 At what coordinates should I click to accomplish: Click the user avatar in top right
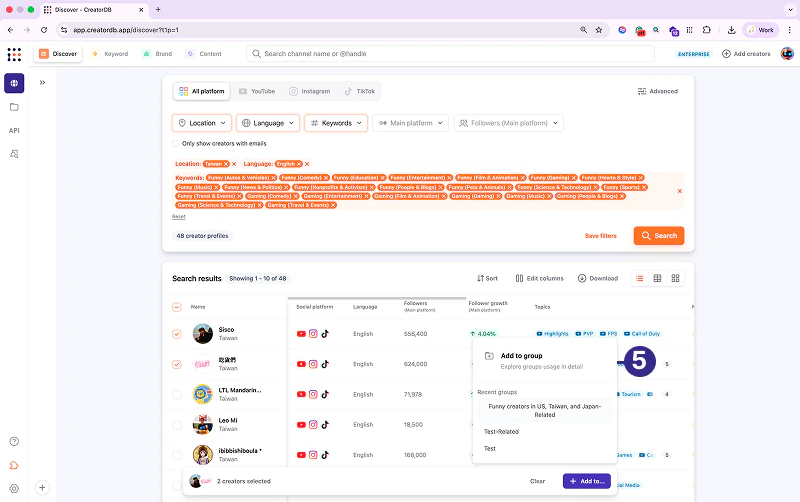787,54
